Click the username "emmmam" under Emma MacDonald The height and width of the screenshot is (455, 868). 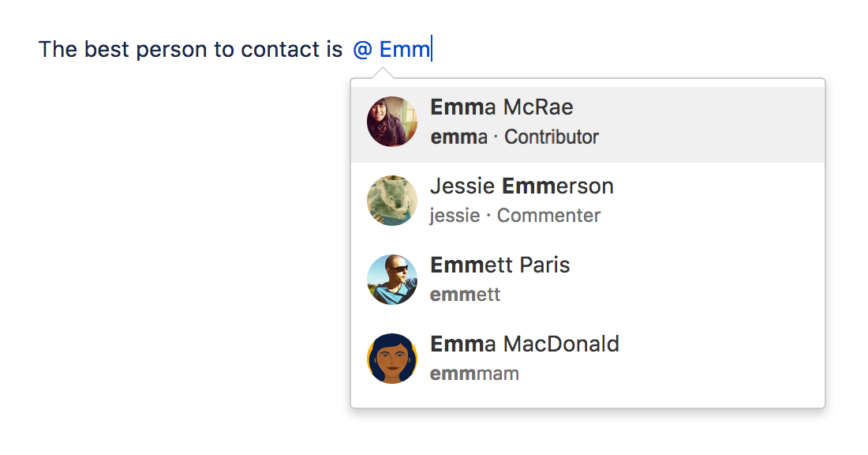(x=474, y=374)
